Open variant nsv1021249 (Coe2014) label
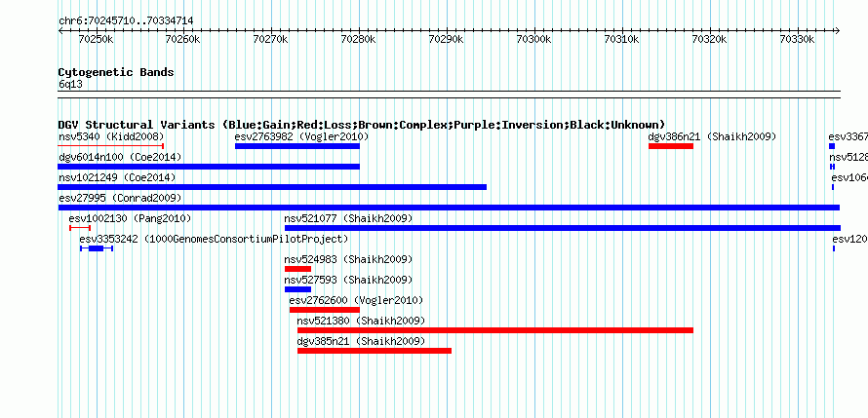Screen dimensions: 868x418 click(117, 177)
